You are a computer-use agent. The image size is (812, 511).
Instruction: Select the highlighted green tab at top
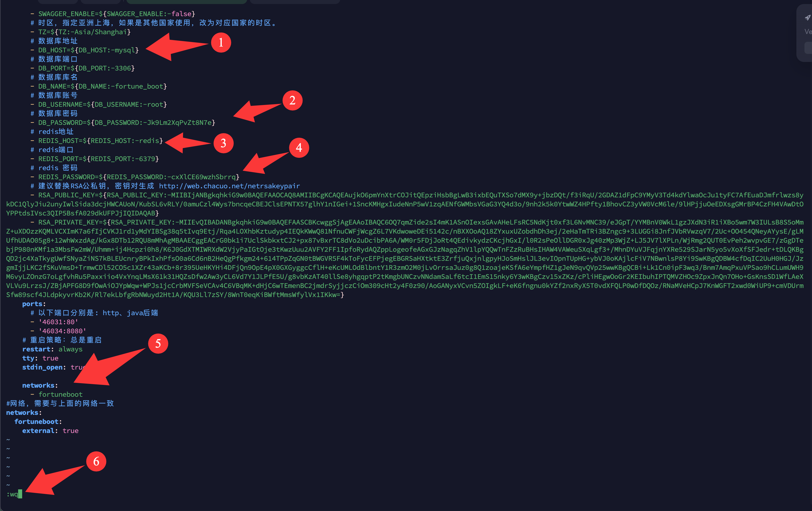[x=186, y=2]
